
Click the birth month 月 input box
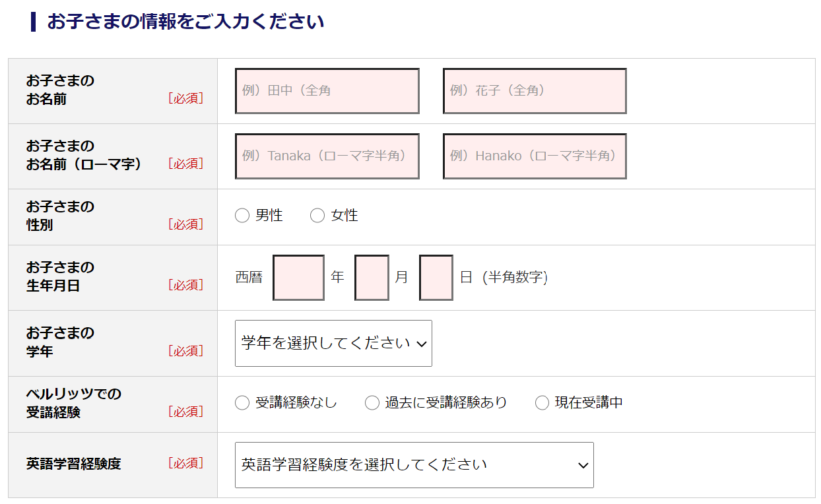(x=372, y=278)
